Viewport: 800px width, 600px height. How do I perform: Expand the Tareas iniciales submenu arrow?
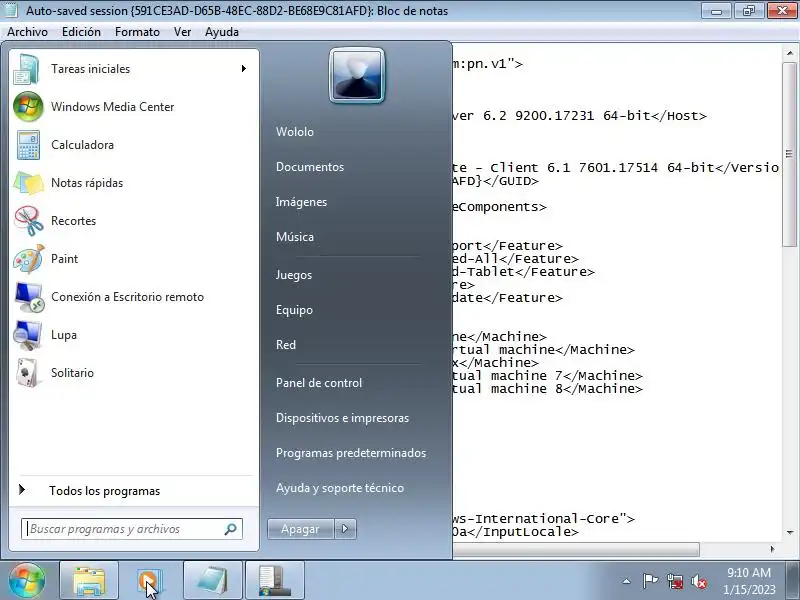click(244, 68)
